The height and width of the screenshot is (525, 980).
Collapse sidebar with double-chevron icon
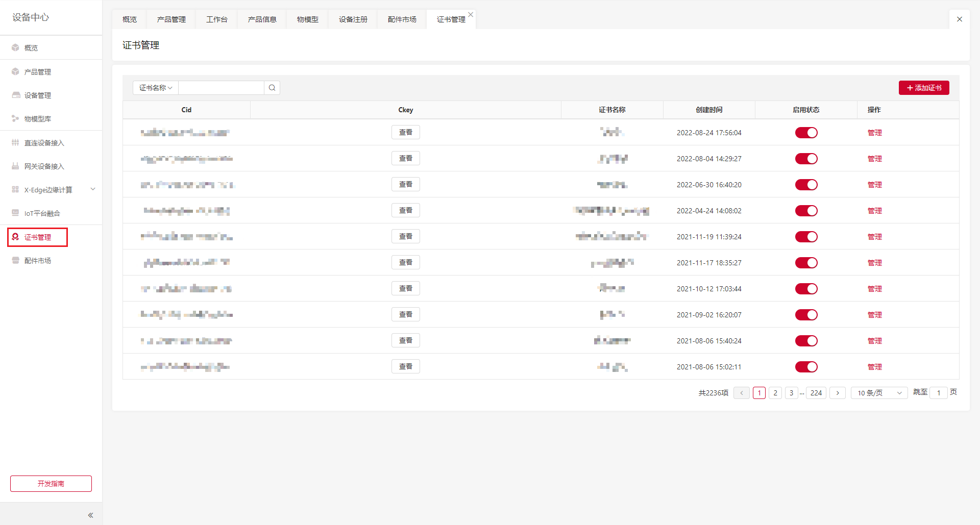pyautogui.click(x=90, y=515)
